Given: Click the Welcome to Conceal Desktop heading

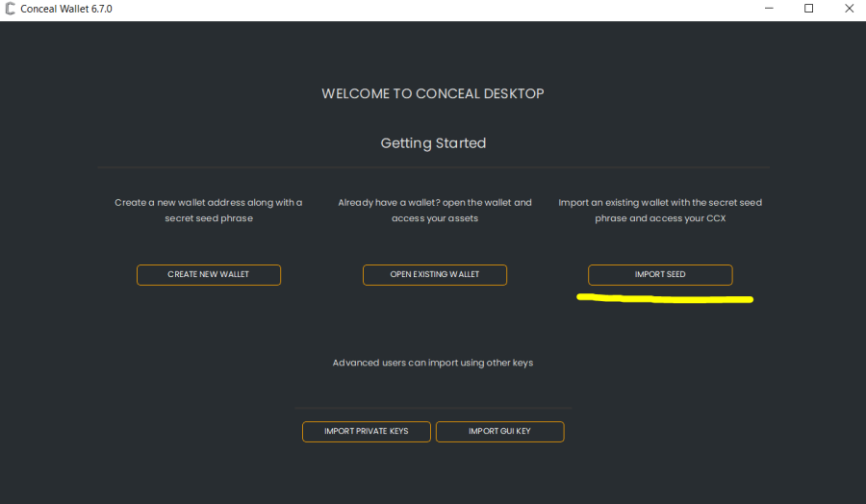Looking at the screenshot, I should tap(433, 94).
